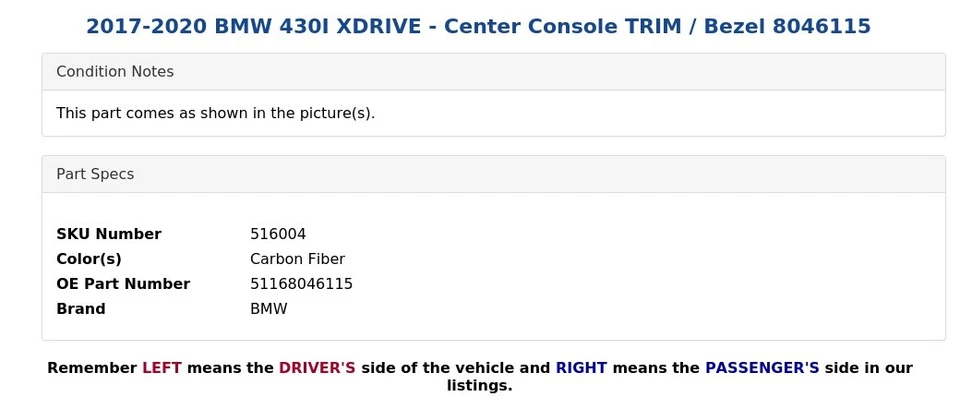Click the Part Specs panel header
960x409 pixels.
[493, 174]
